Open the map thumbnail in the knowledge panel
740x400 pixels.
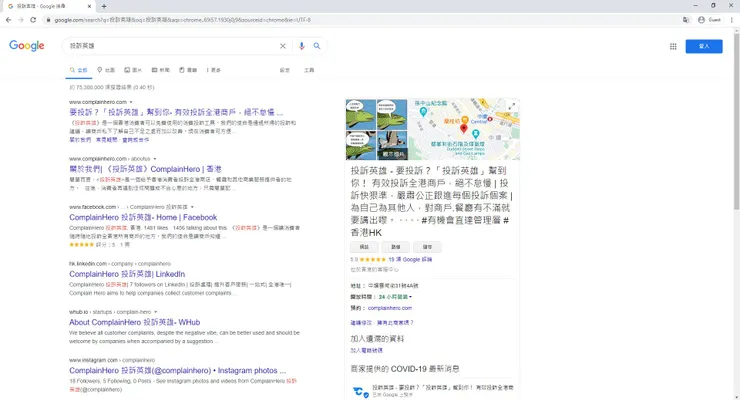tap(464, 129)
